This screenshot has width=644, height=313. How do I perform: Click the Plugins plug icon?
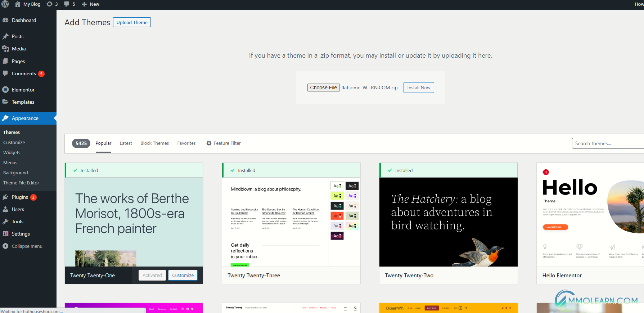click(x=5, y=197)
